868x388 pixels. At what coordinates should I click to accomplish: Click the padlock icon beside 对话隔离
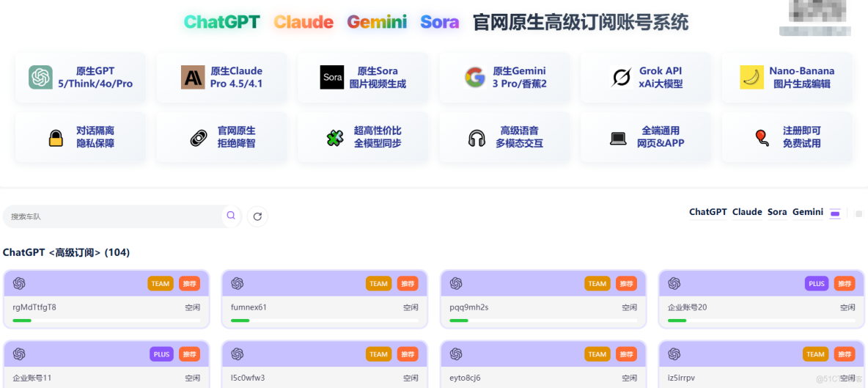56,138
